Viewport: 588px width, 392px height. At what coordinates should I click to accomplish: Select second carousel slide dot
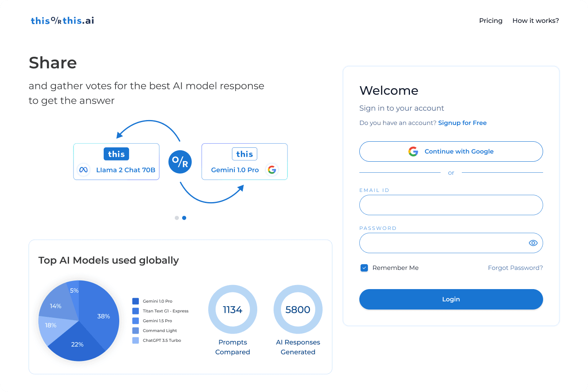coord(184,218)
